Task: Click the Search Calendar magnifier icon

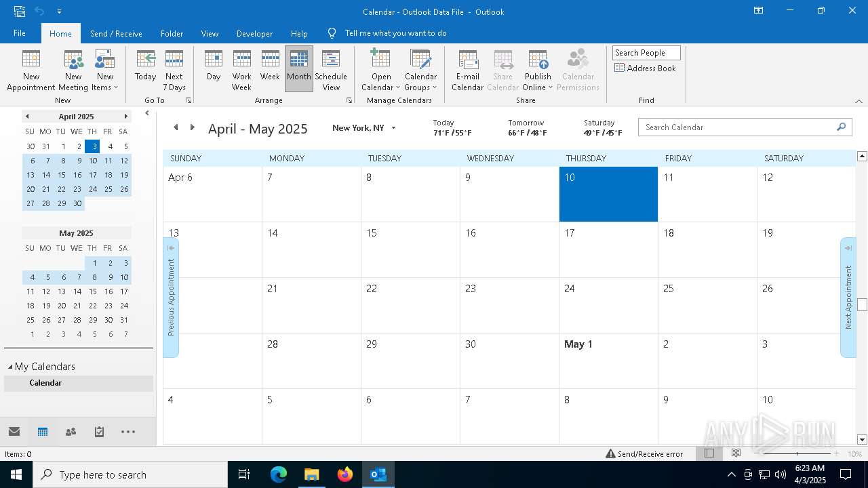Action: [x=842, y=127]
